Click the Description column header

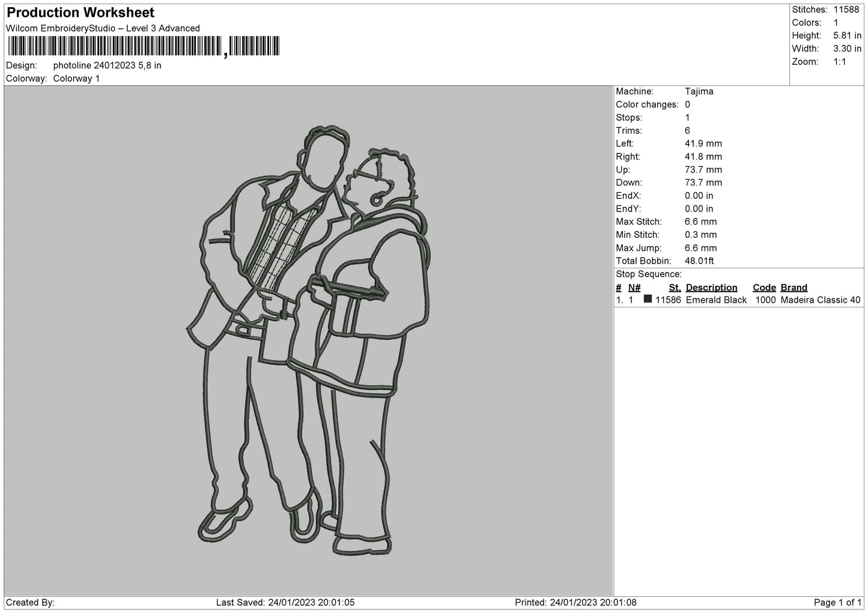711,288
